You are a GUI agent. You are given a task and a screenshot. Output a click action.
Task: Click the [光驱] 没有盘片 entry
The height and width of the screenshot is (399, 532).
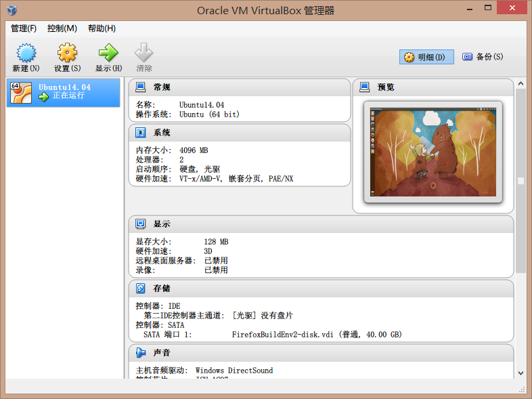(x=262, y=316)
